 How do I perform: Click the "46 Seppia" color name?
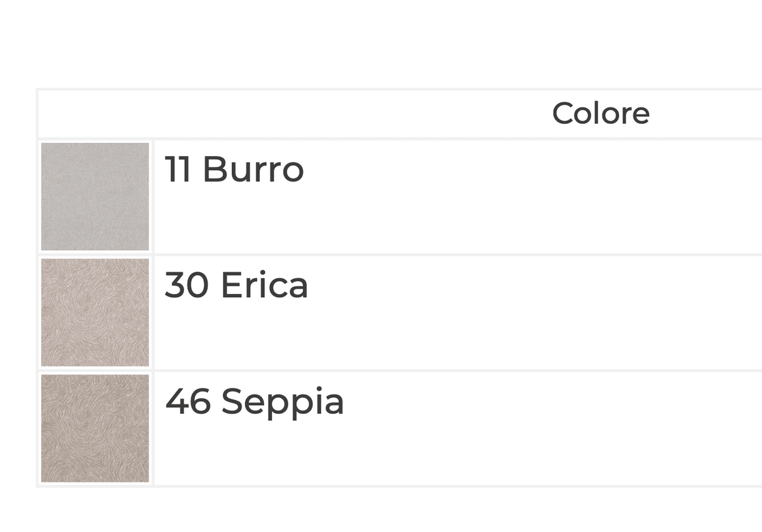point(255,403)
